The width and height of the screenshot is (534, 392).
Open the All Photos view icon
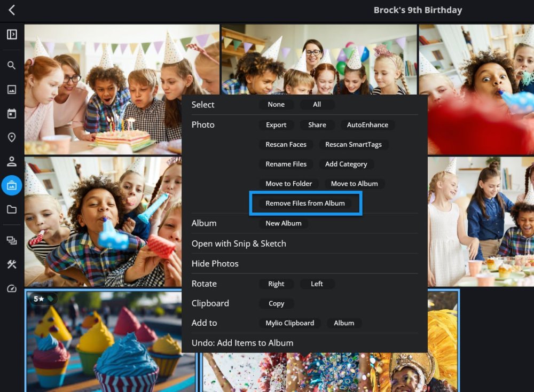12,90
